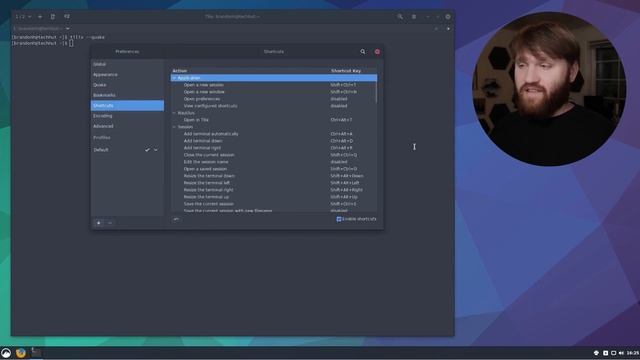Select "View configured shortcuts" row
640x360 pixels.
point(273,106)
